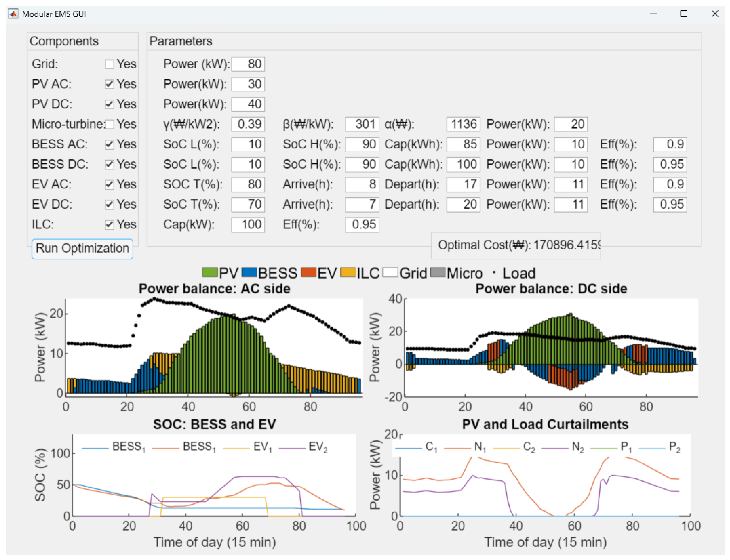This screenshot has height=560, width=730.
Task: Minimize the Modular EMS GUI window
Action: click(x=653, y=14)
